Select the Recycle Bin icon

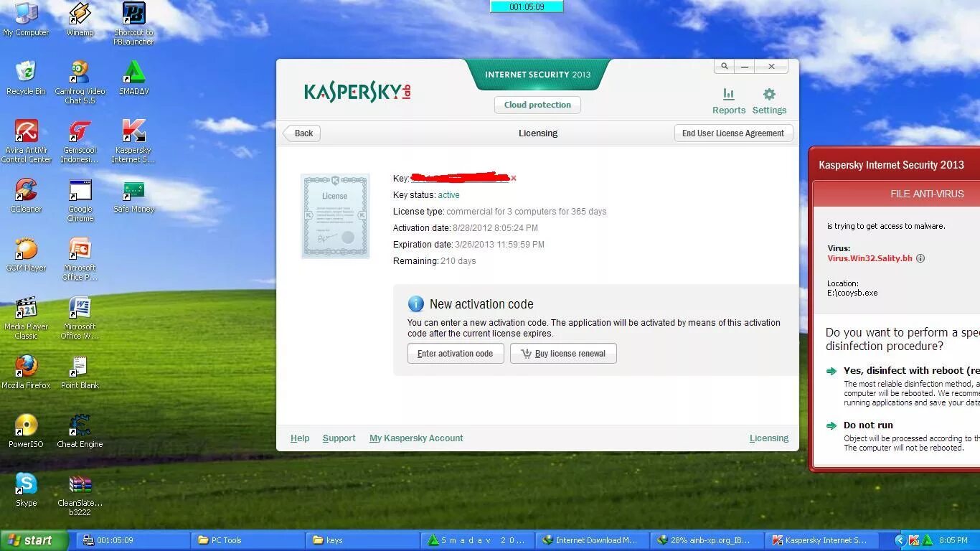[x=26, y=78]
